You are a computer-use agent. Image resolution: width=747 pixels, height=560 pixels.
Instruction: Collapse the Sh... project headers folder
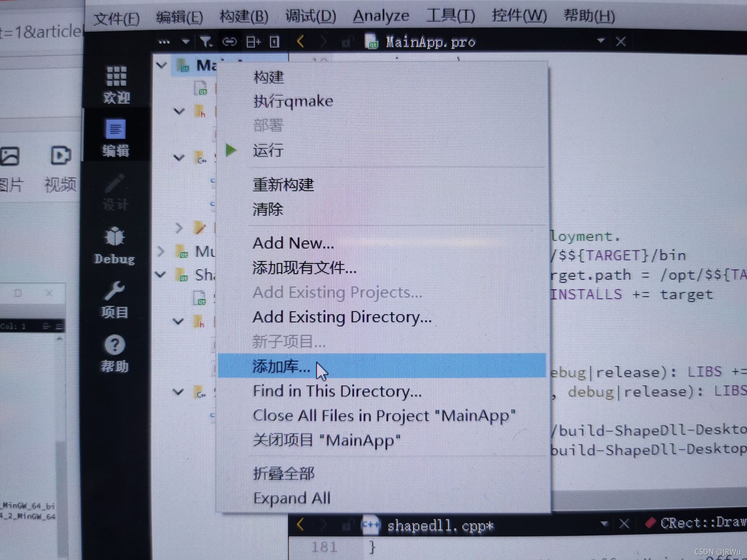click(179, 321)
